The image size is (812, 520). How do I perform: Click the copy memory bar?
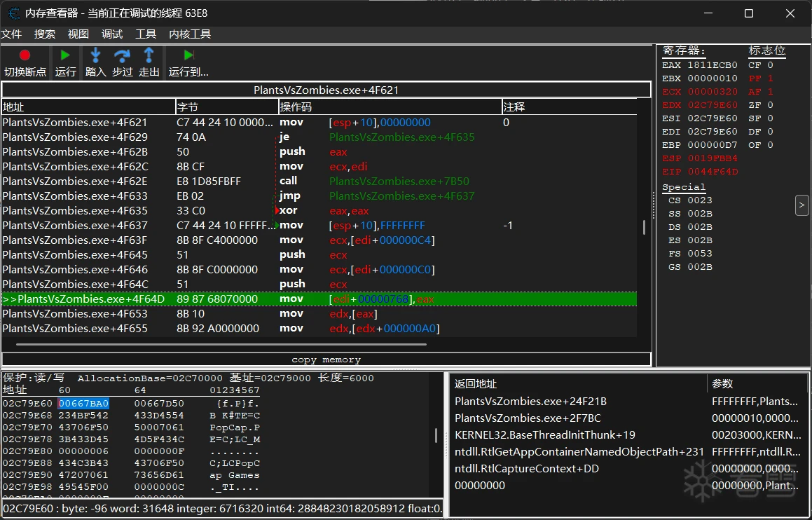point(326,360)
